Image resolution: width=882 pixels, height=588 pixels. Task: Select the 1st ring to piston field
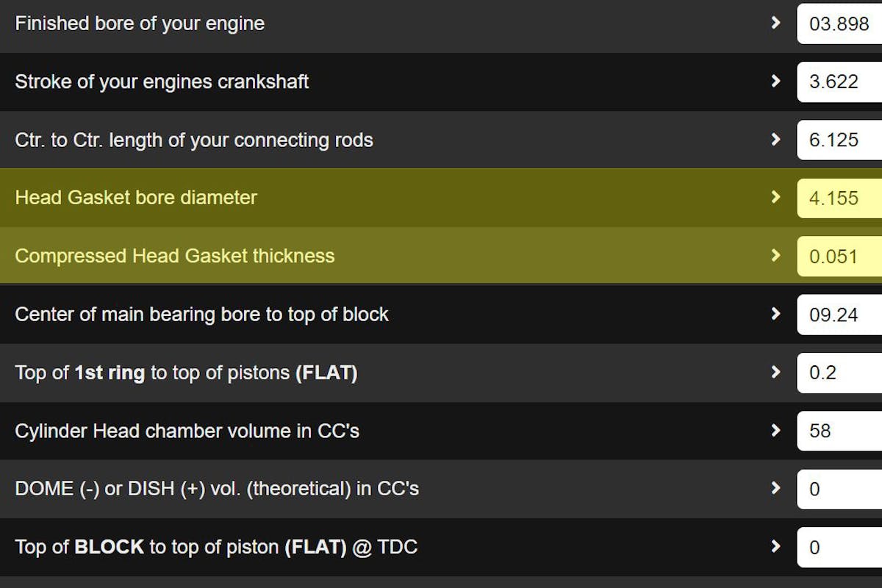coord(839,373)
